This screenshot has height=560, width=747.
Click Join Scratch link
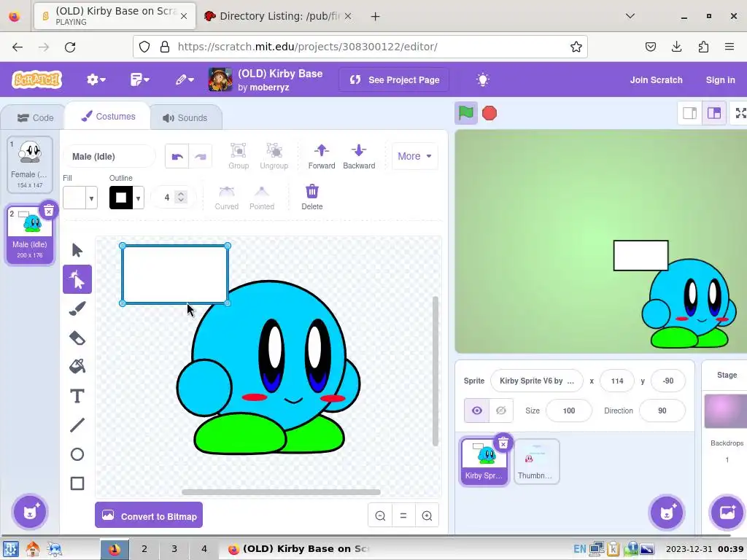(x=656, y=80)
